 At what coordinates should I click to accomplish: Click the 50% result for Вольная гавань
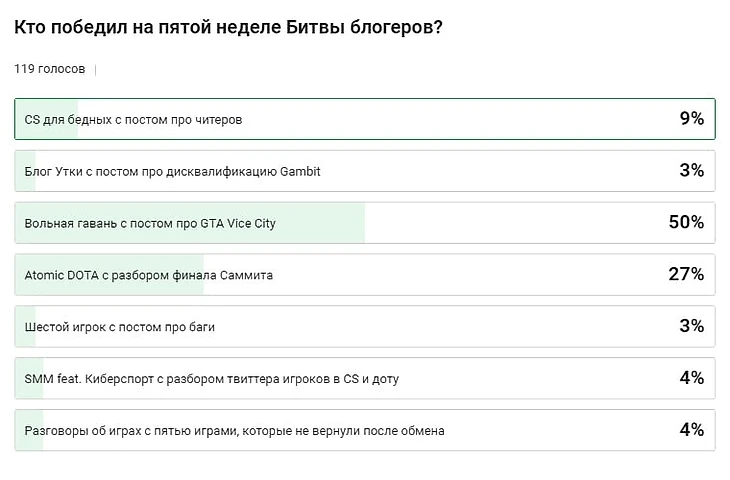click(x=686, y=222)
